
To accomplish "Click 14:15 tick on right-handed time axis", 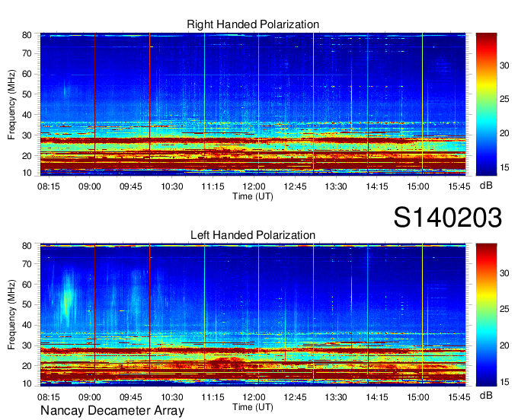I will [x=377, y=186].
